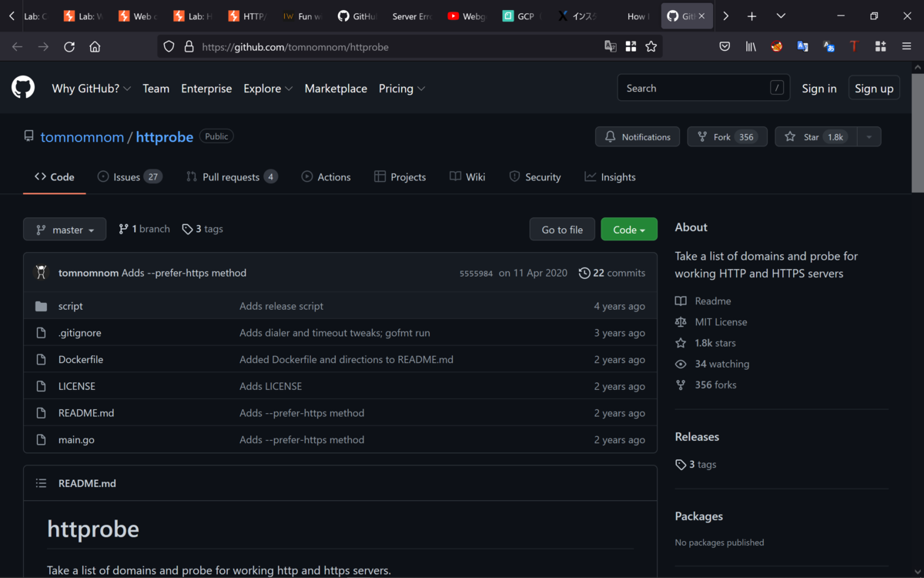
Task: Click the README.md table of contents icon
Action: pyautogui.click(x=41, y=483)
